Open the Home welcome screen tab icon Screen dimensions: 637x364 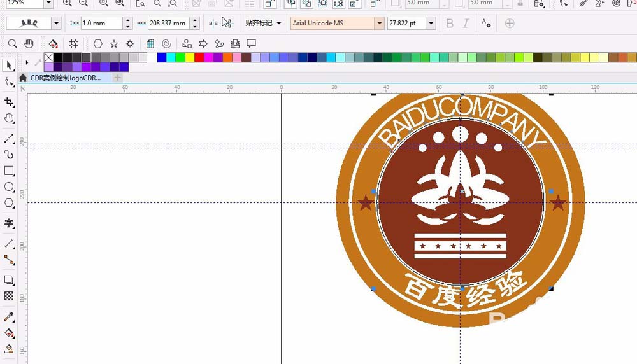coord(23,78)
